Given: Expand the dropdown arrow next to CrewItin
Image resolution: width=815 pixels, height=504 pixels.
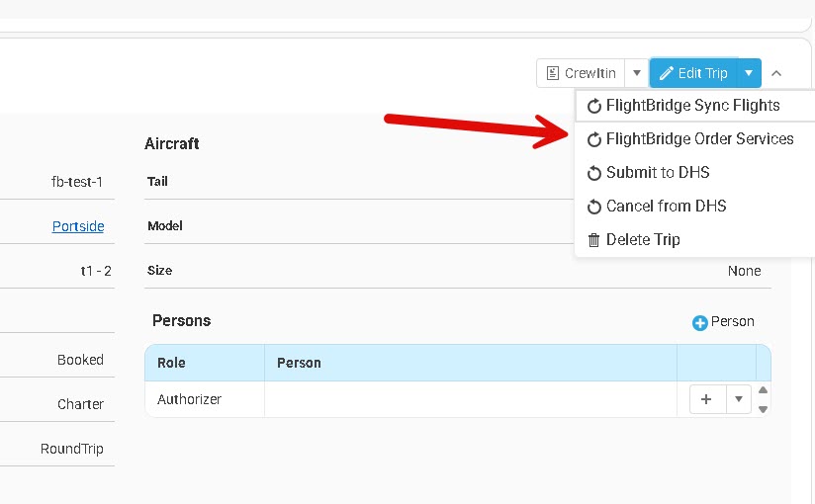Looking at the screenshot, I should tap(637, 73).
